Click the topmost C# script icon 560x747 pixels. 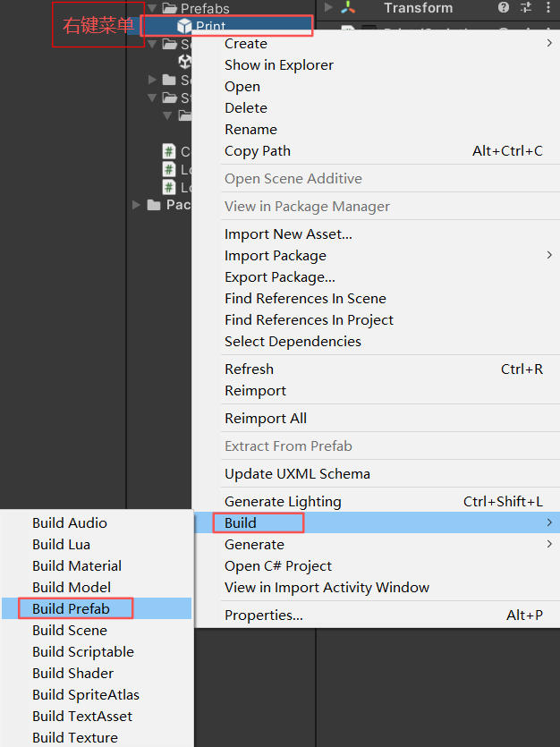coord(168,151)
